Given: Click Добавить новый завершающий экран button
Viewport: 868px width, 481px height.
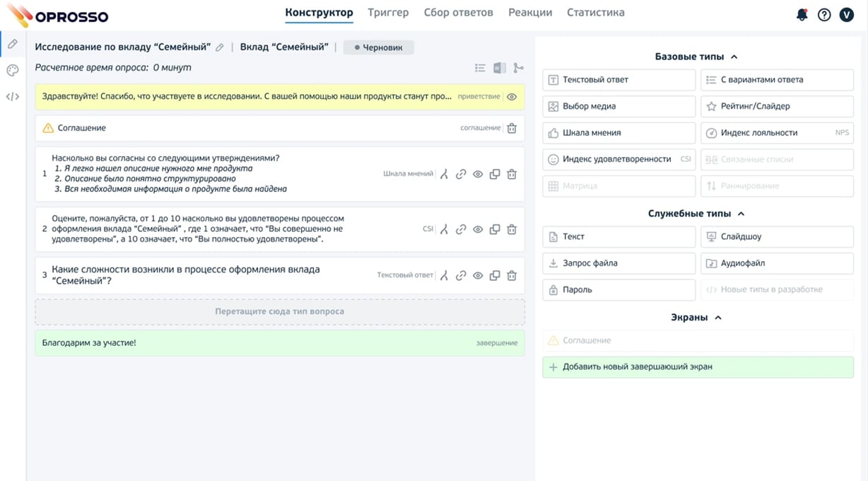Looking at the screenshot, I should (698, 367).
